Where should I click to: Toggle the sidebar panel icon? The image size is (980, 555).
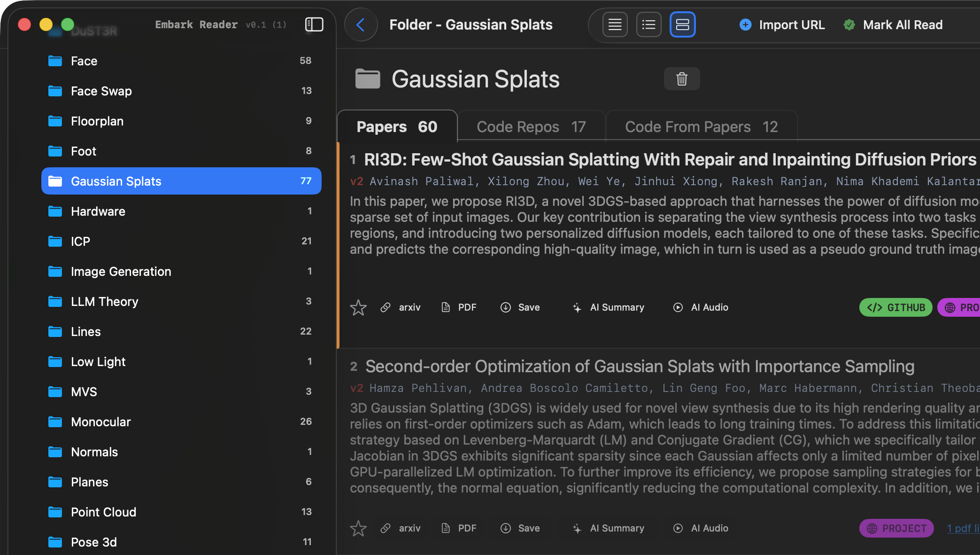click(314, 24)
